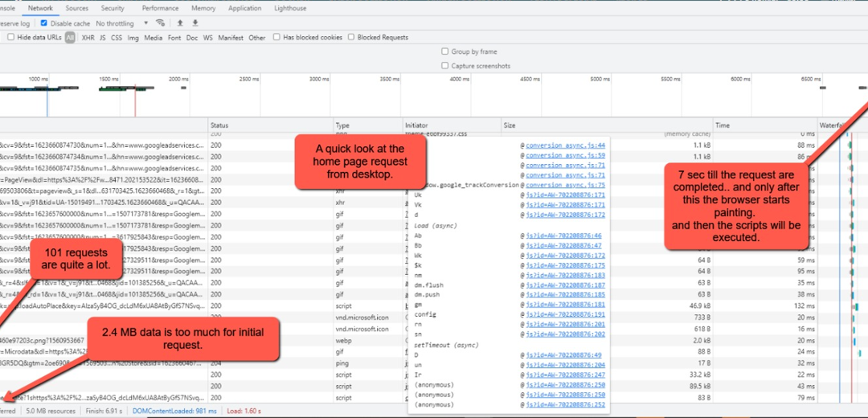
Task: Uncheck the Disable cache checkbox
Action: (x=44, y=24)
